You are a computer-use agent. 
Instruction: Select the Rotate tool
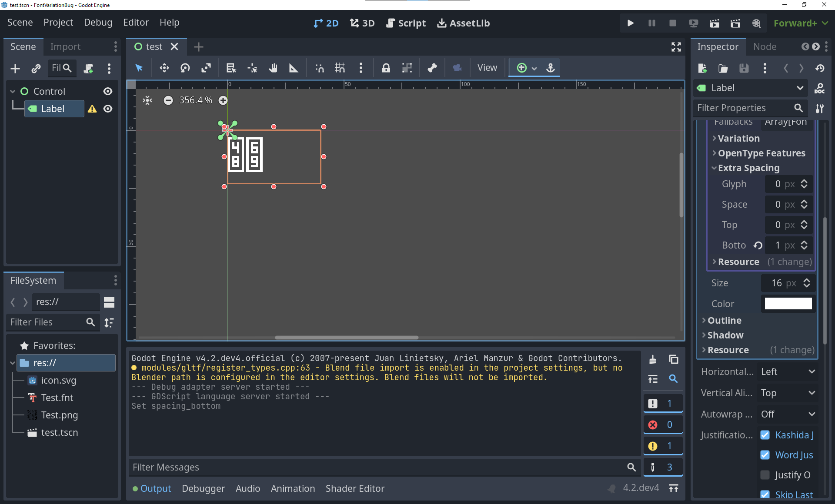coord(185,68)
